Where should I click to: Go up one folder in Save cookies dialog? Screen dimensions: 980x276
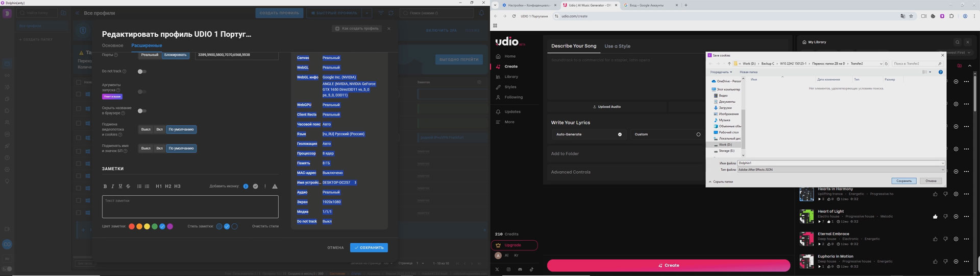tap(729, 64)
